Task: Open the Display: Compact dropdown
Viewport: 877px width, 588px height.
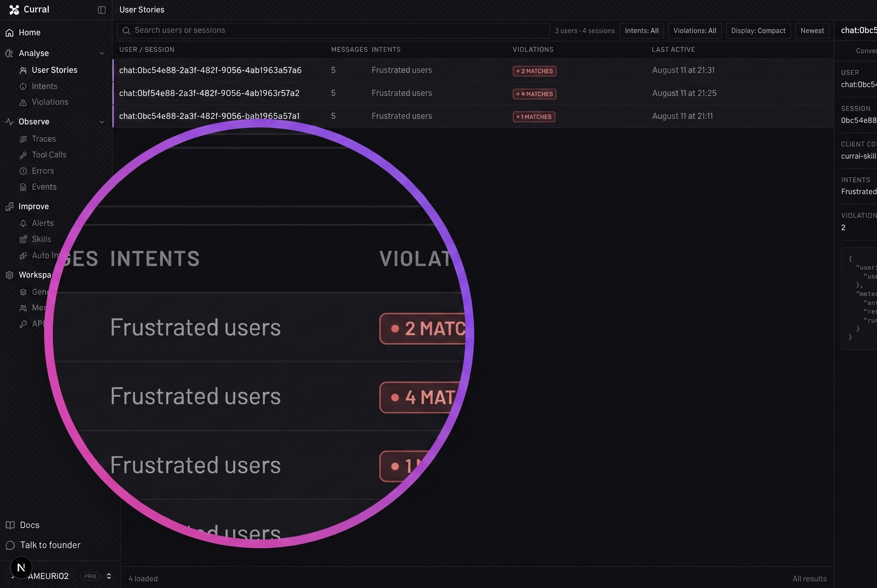Action: 758,31
